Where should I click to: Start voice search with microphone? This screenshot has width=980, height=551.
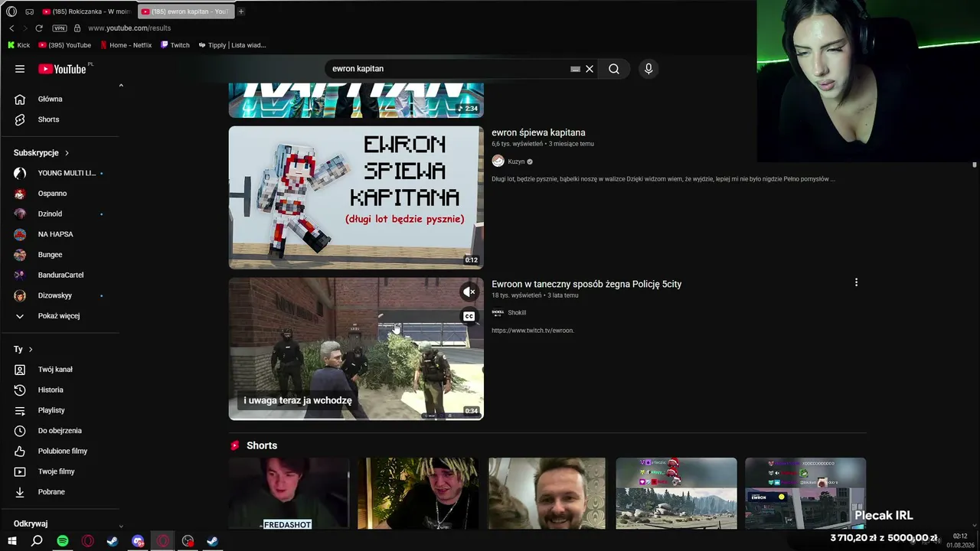pos(648,69)
